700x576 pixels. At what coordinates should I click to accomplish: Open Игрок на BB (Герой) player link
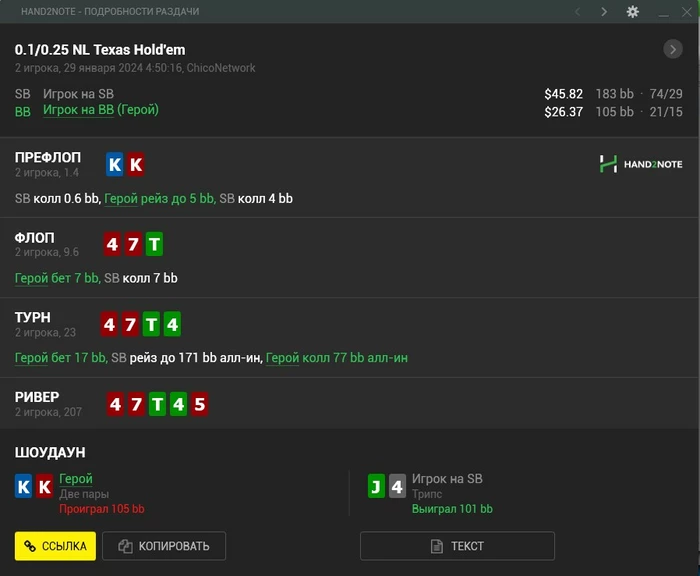[x=101, y=110]
